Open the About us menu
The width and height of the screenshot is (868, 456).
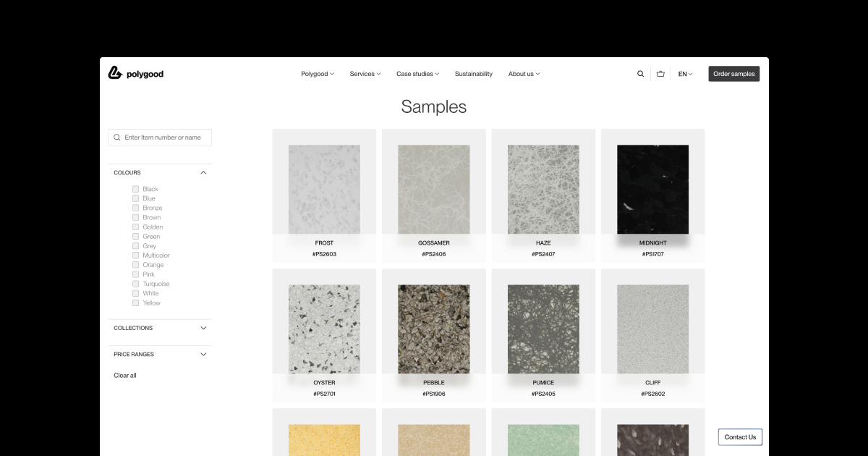[x=524, y=74]
